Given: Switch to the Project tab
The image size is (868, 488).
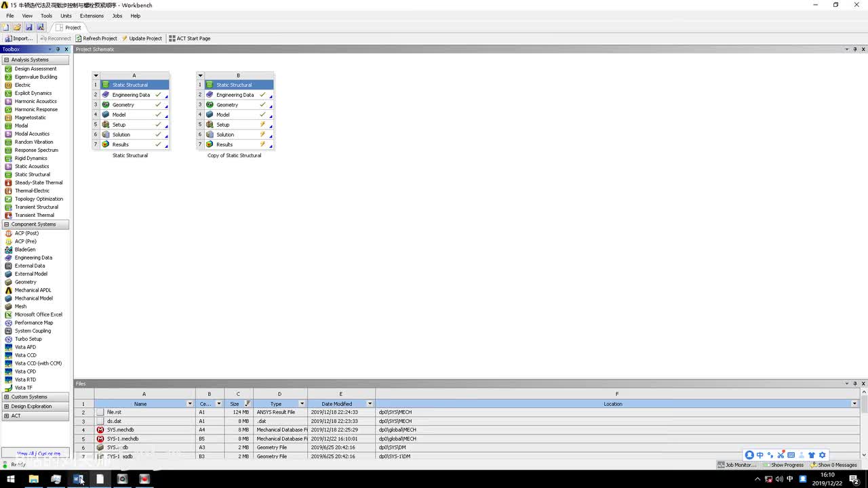Looking at the screenshot, I should pos(69,27).
